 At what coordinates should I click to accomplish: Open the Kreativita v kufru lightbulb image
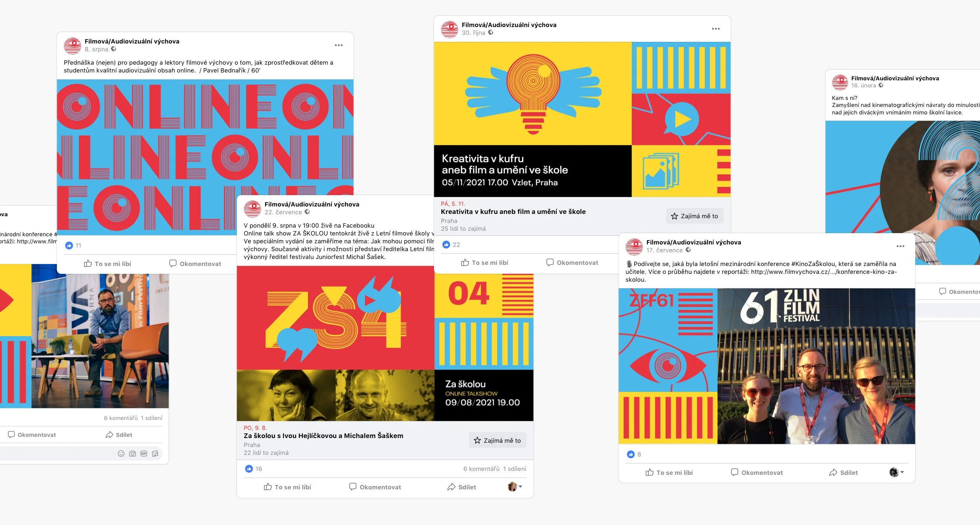pyautogui.click(x=533, y=94)
